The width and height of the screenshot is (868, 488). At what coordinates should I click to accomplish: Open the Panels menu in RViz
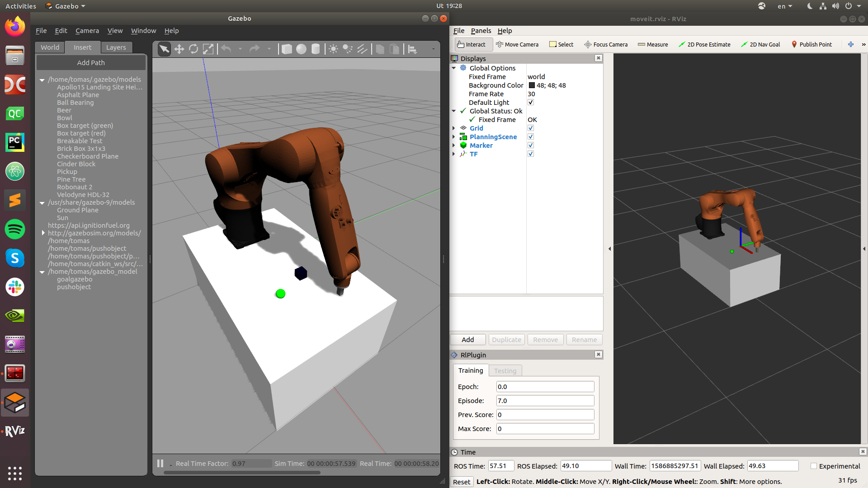click(x=481, y=30)
